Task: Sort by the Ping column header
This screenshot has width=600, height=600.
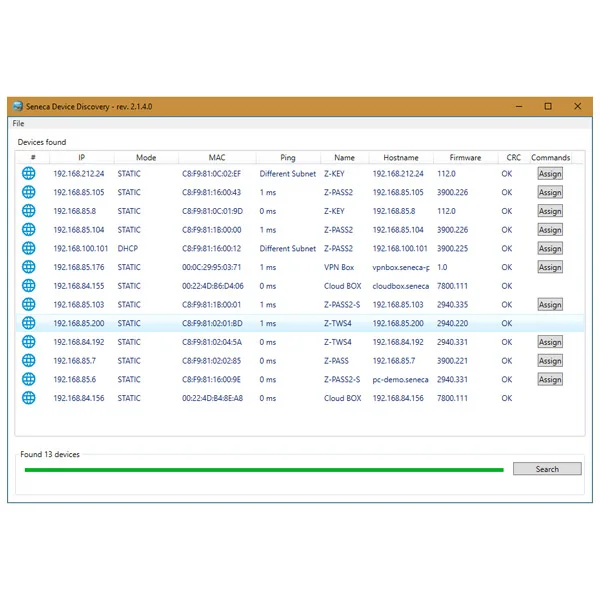Action: 288,158
